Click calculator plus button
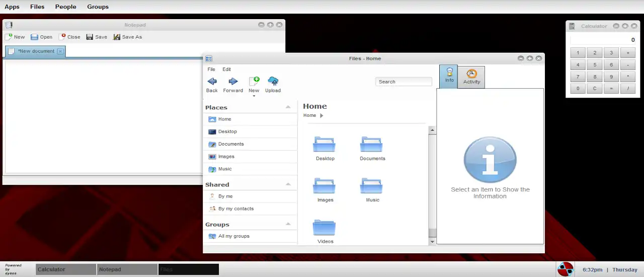Viewport: 644px width, 277px height. click(627, 53)
